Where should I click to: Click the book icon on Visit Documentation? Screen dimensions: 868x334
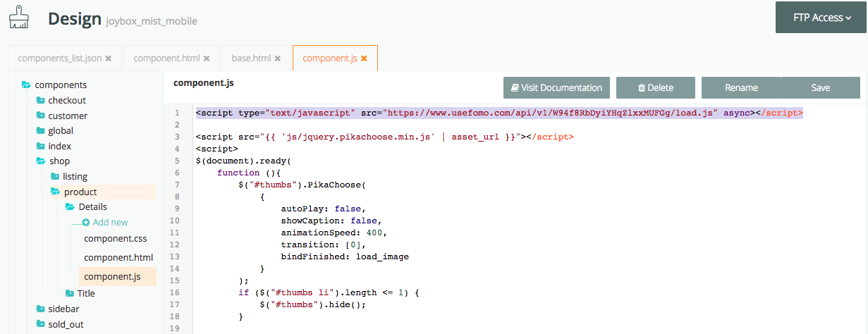515,88
